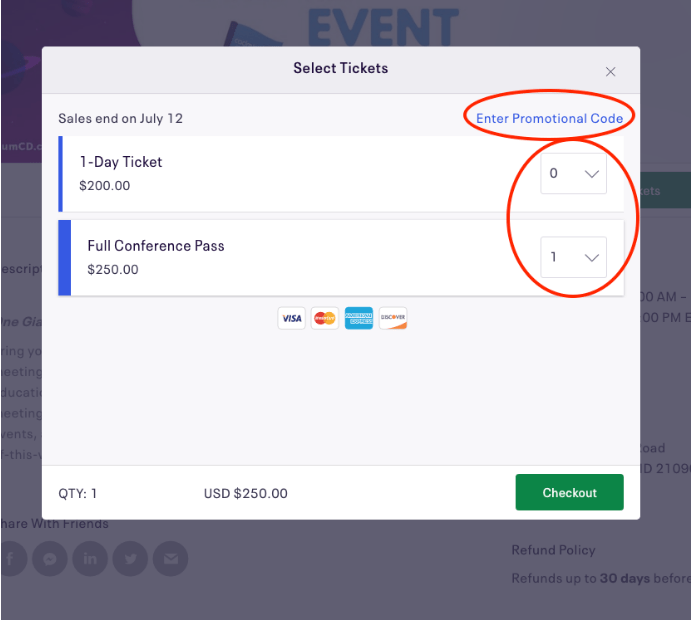Viewport: 691px width, 621px height.
Task: Select the Full Conference Pass row
Action: click(341, 258)
